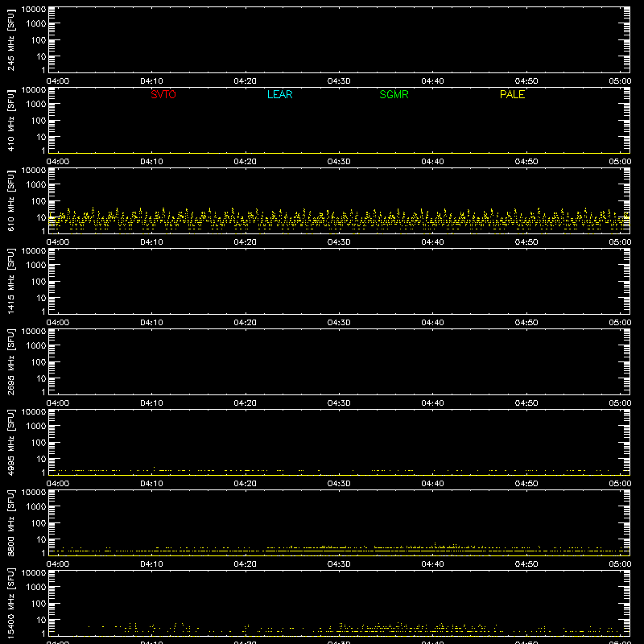Click the red SVTO station label
This screenshot has height=644, width=644.
(x=163, y=94)
